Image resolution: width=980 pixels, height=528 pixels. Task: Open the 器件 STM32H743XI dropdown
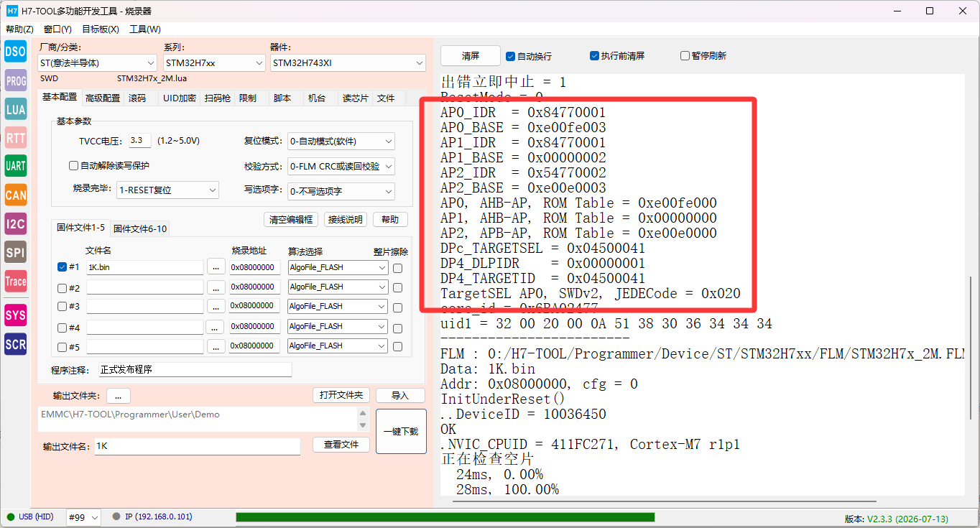(x=348, y=63)
